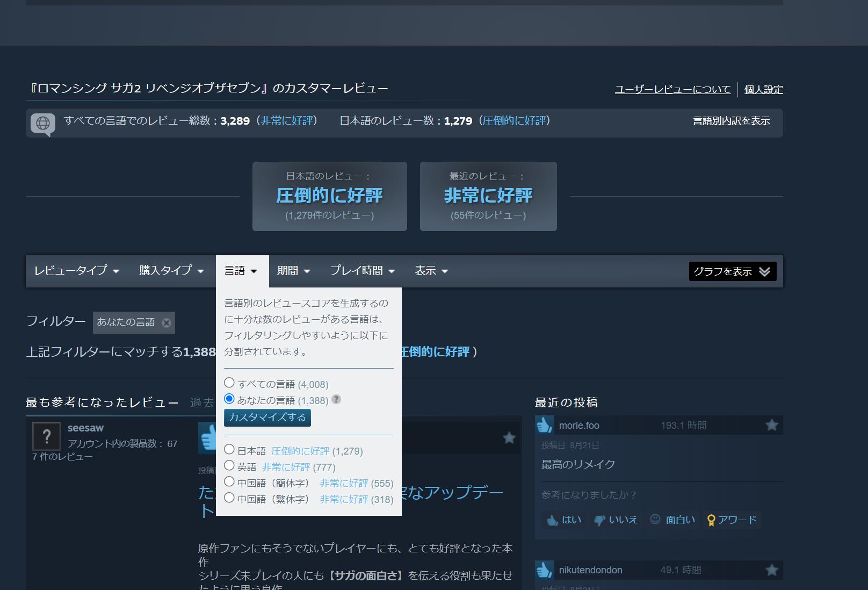Click thumbs-up はい on morie.foo's review
Image resolution: width=868 pixels, height=590 pixels.
564,520
